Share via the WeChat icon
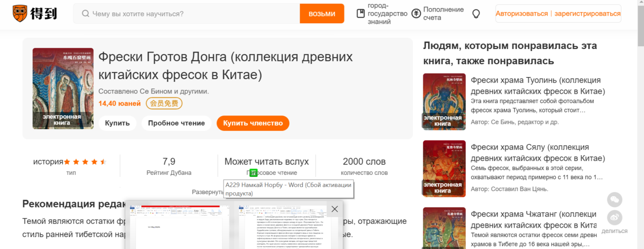The height and width of the screenshot is (249, 644). (614, 200)
